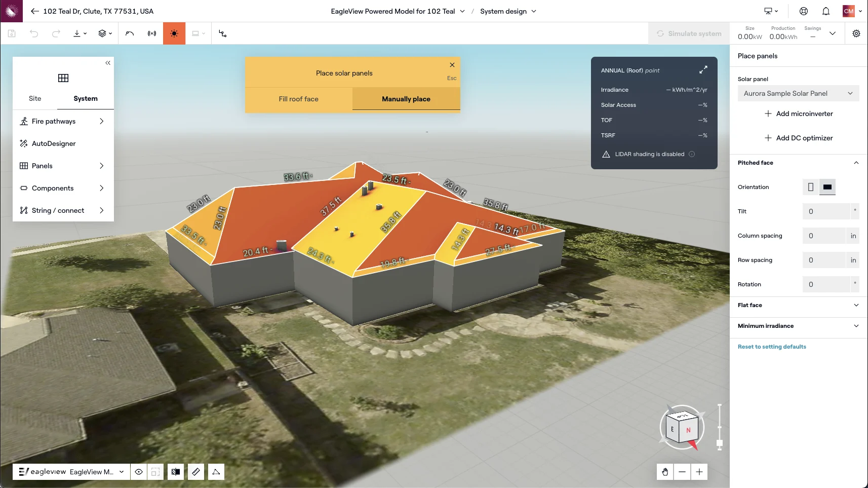Collapse the left sidebar with double chevron
Viewport: 868px width, 488px height.
(x=108, y=63)
